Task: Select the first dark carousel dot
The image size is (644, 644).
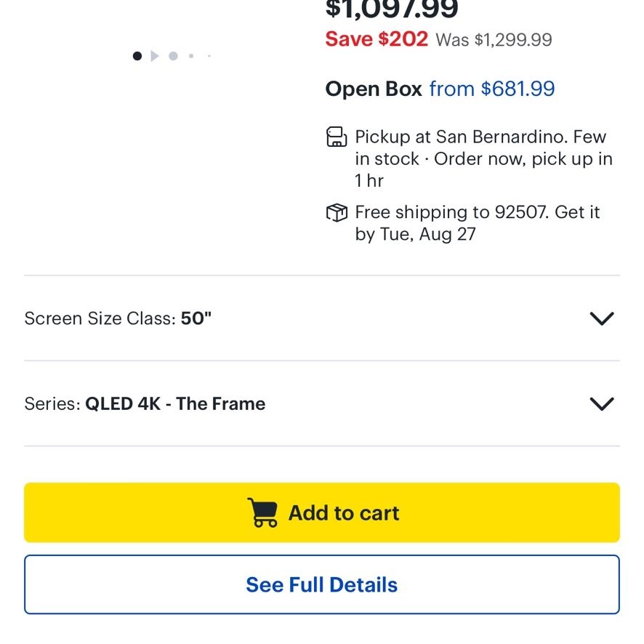Action: [x=137, y=56]
